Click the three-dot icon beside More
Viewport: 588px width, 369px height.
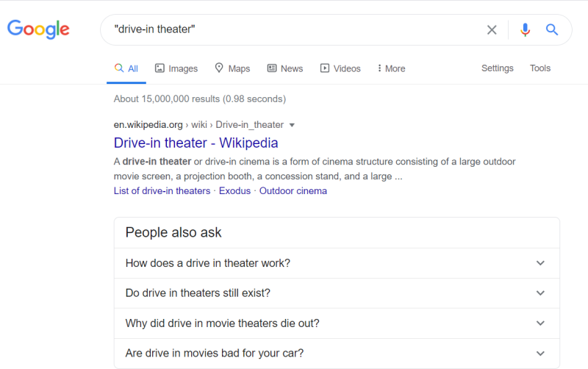coord(379,68)
